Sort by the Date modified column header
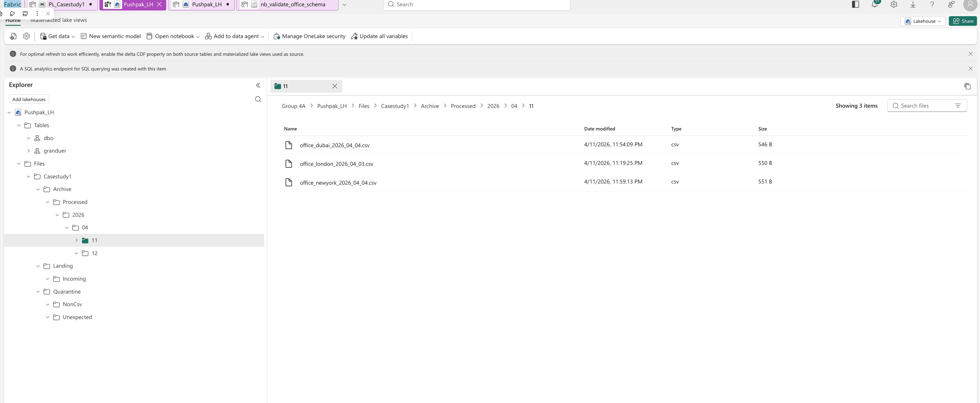 click(600, 129)
